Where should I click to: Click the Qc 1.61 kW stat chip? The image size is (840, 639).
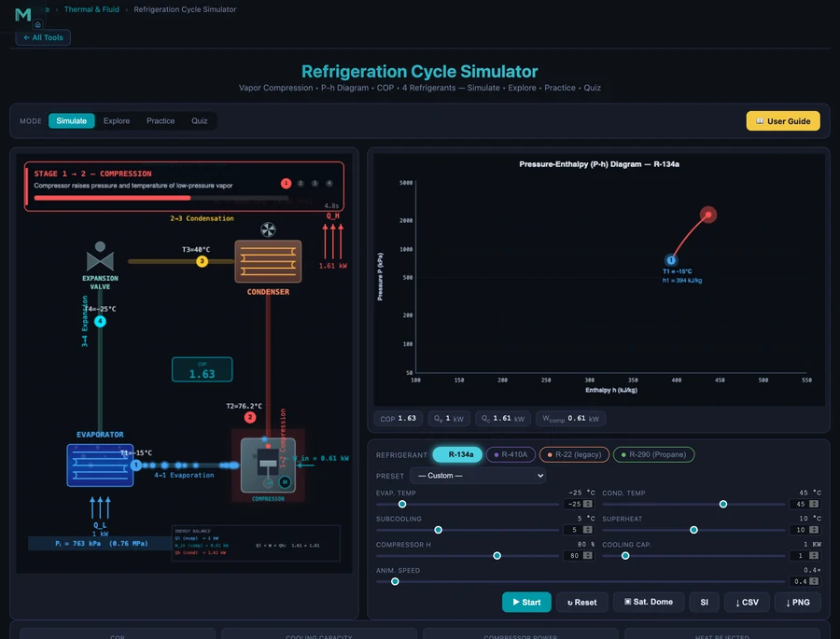503,418
